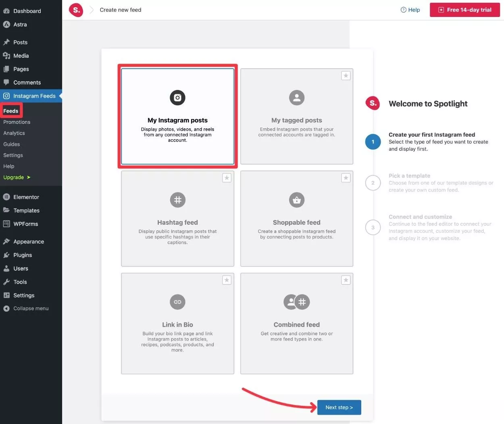Click the star icon on Link in Bio card

coord(227,280)
